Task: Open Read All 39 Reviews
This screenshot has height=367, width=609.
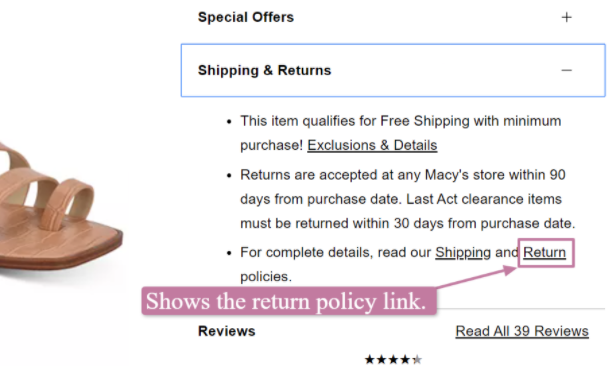Action: tap(522, 331)
